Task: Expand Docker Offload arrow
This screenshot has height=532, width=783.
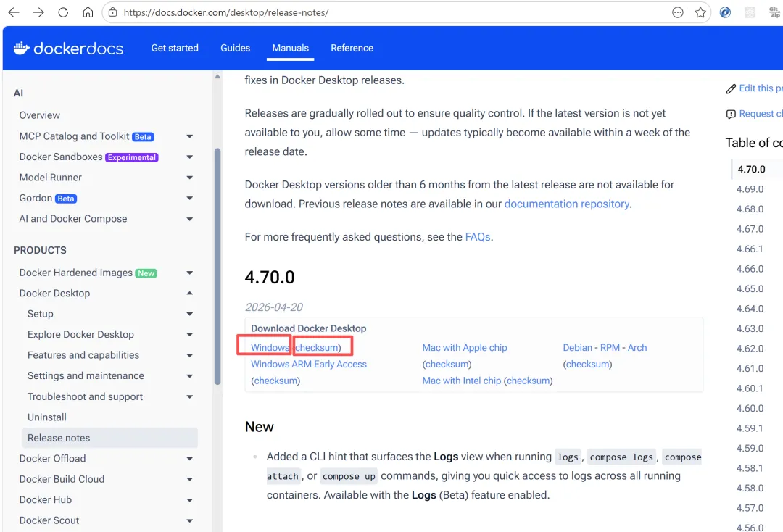Action: 190,458
